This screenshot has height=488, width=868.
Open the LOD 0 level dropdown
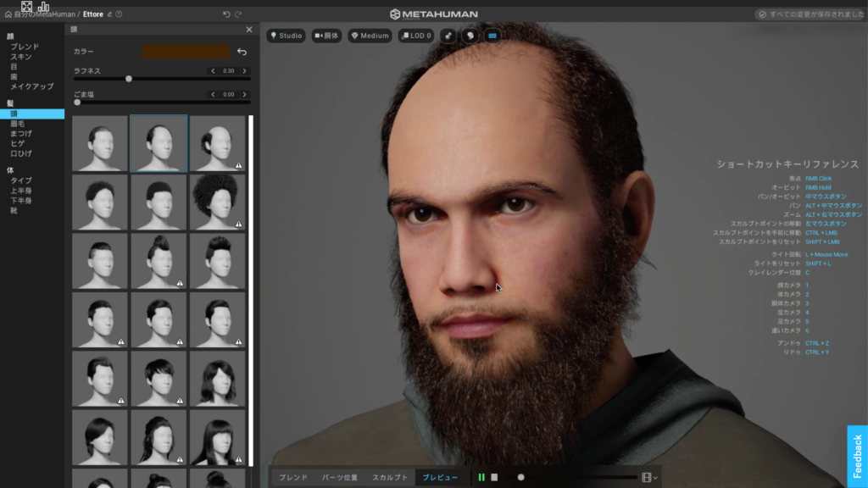(x=416, y=36)
